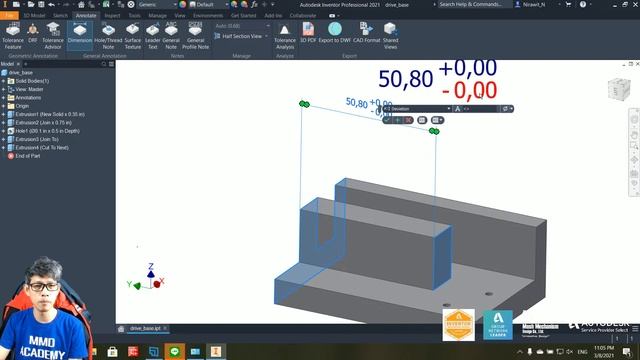Click the plus apply button in mini-toolbar
Image resolution: width=640 pixels, height=360 pixels.
(398, 120)
